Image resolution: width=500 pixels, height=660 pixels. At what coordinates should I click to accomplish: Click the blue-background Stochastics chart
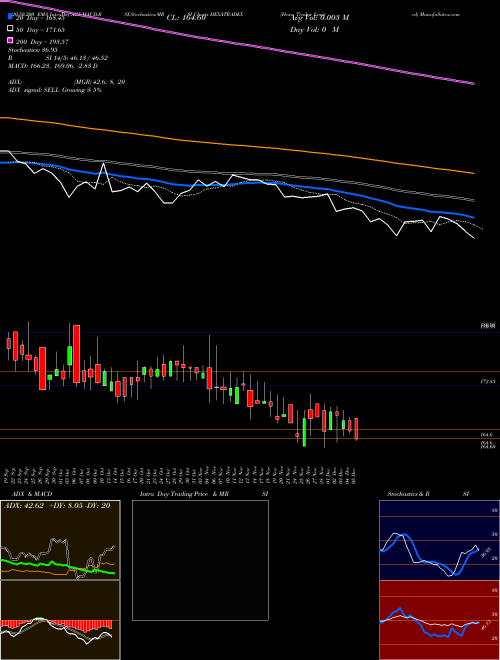click(x=439, y=540)
